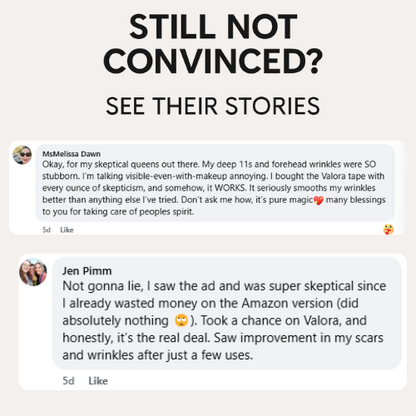Viewport: 416px width, 416px height.
Task: Click the eye-roll emoji in Jen's comment
Action: pos(181,321)
